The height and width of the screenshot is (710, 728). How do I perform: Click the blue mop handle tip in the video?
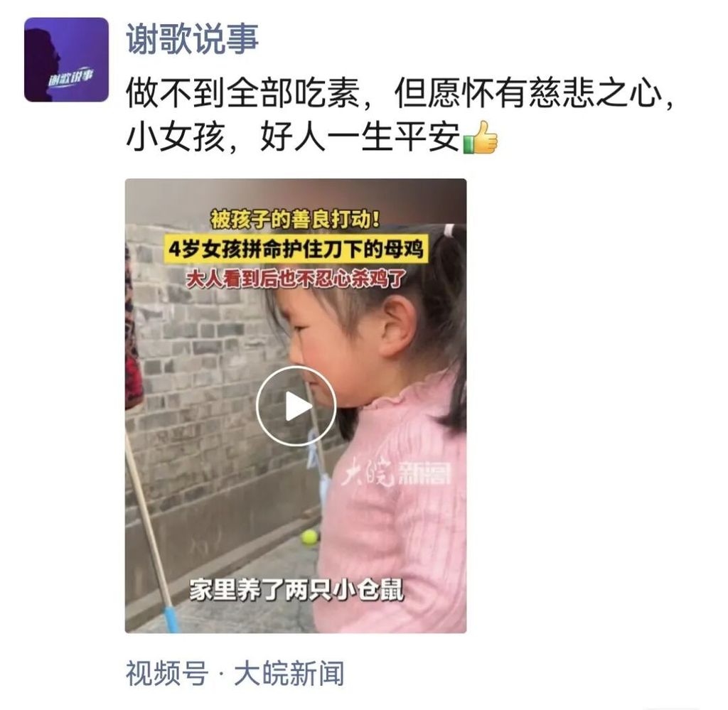[171, 619]
